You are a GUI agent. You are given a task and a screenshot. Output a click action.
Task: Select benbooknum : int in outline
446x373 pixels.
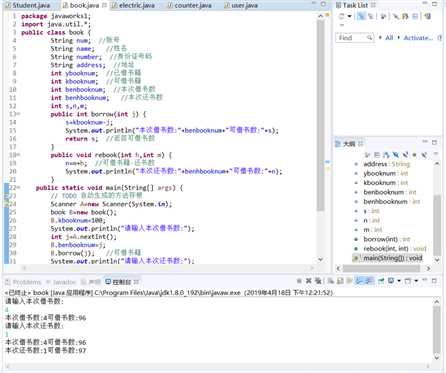[390, 192]
